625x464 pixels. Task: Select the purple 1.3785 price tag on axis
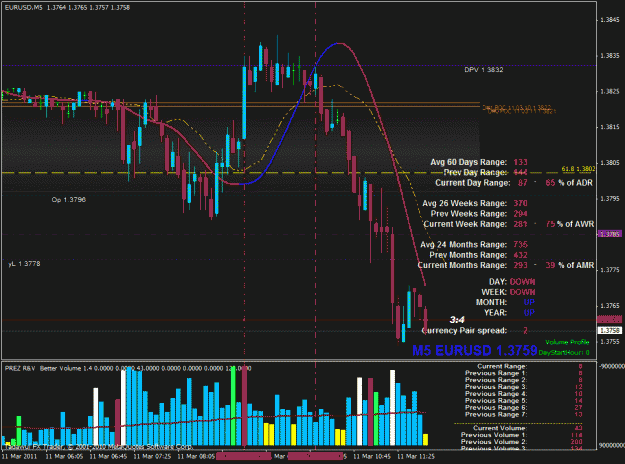point(610,234)
